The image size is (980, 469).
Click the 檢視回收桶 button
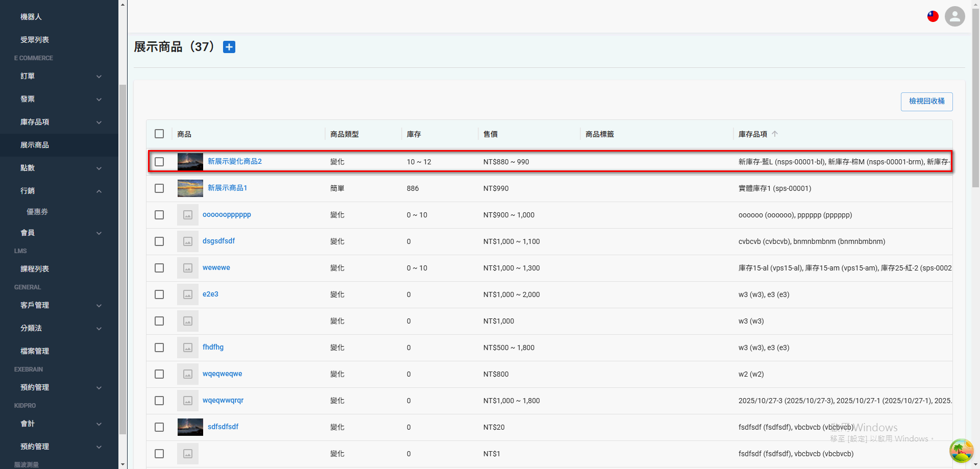point(926,102)
